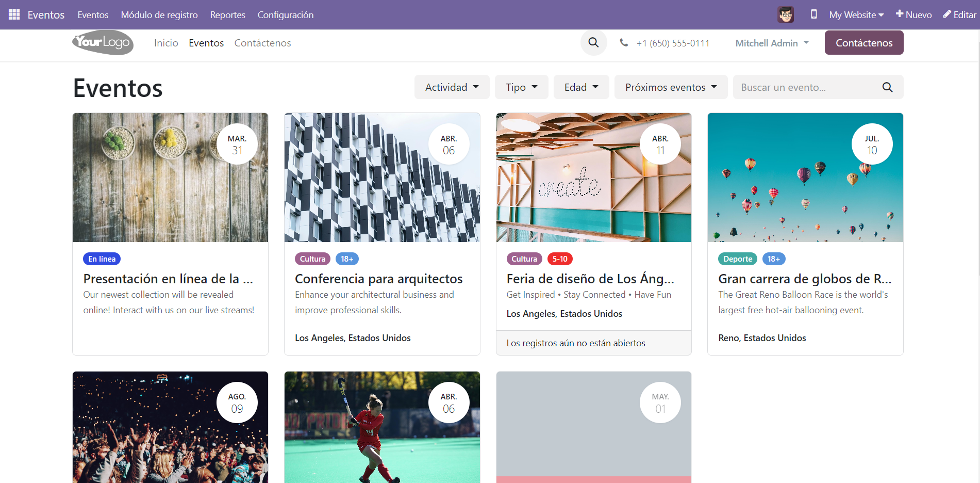
Task: Click the purple Contáctenos button
Action: (864, 43)
